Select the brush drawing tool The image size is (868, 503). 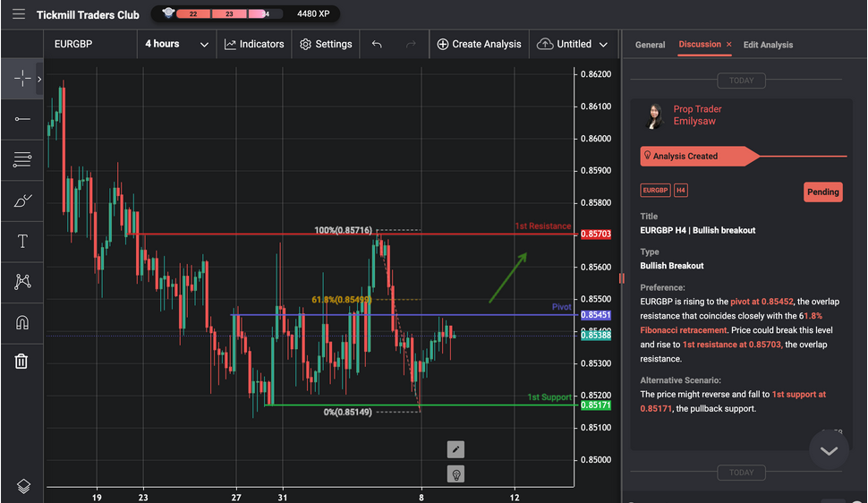tap(22, 200)
